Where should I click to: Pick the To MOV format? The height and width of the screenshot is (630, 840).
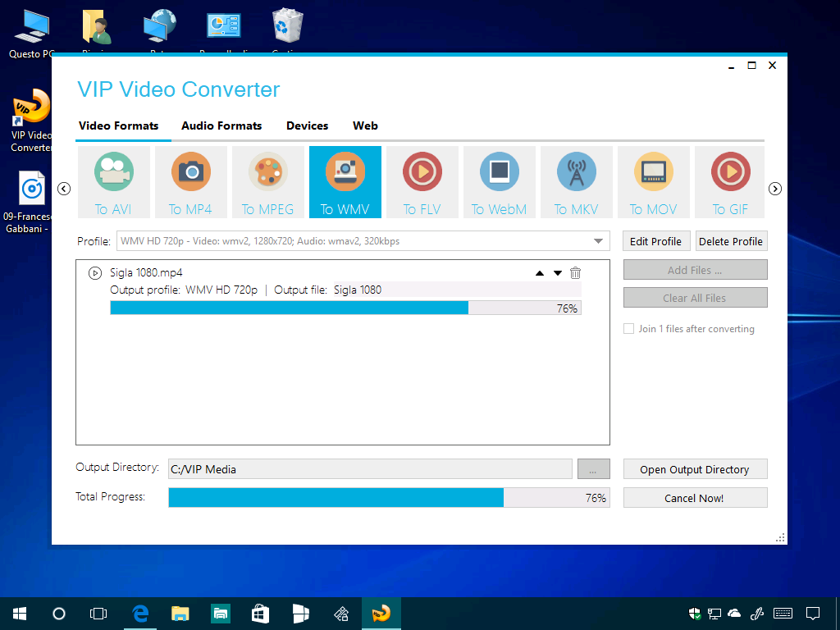tap(654, 182)
